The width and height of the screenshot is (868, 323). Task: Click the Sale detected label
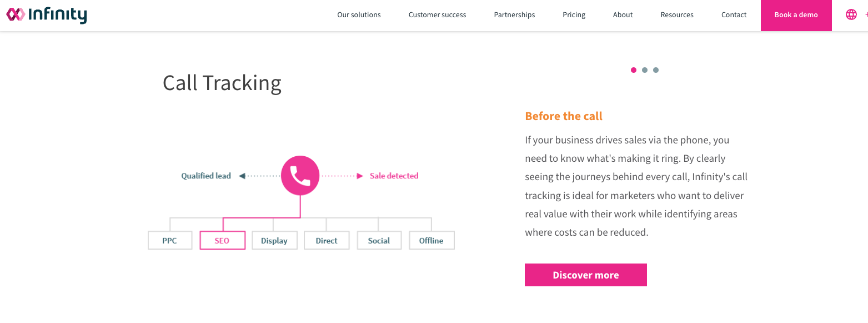coord(394,176)
